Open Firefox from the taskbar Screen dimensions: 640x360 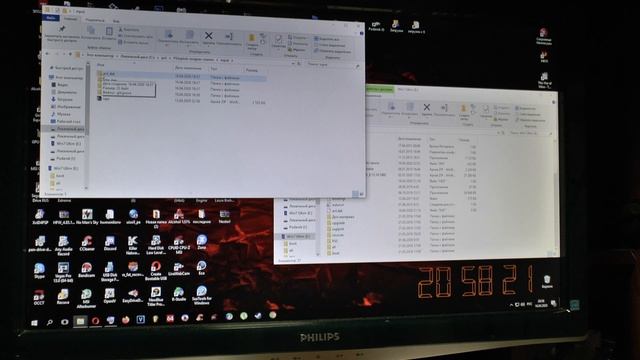pyautogui.click(x=125, y=320)
